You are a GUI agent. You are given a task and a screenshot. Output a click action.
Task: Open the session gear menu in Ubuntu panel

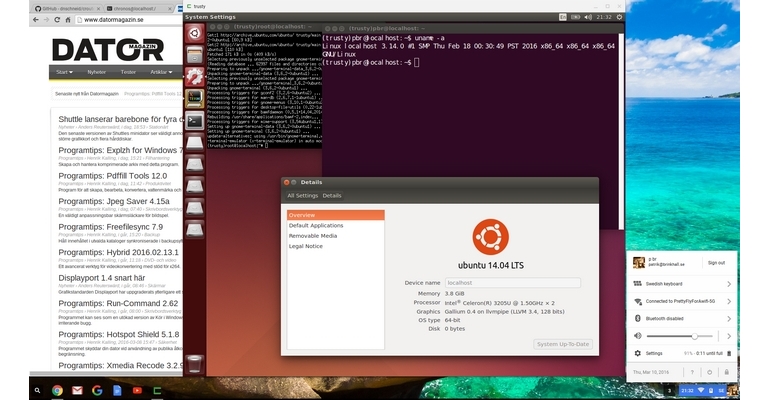(619, 17)
